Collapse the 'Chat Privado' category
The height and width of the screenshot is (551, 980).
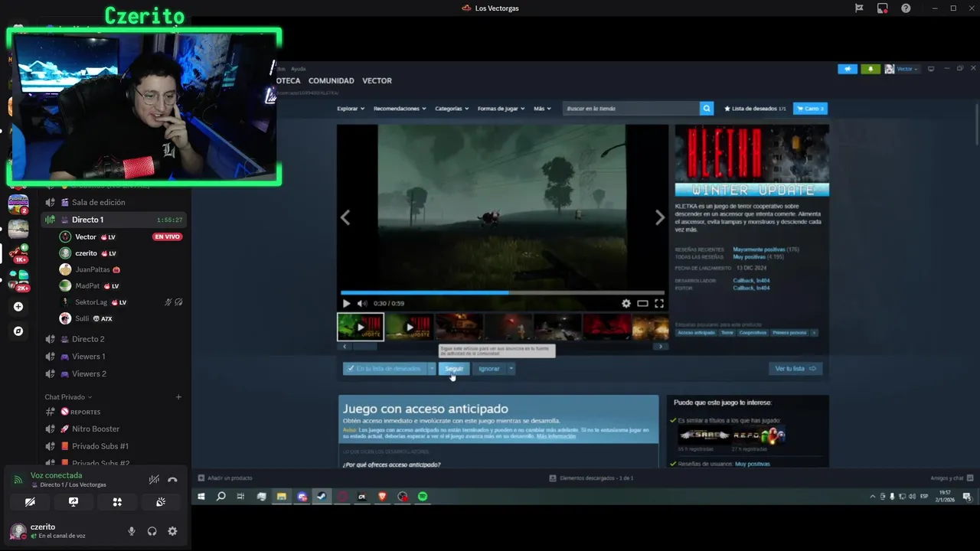coord(68,397)
